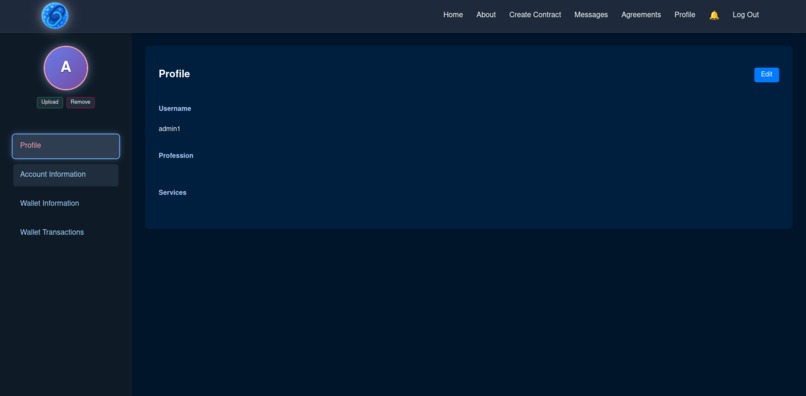Log out of the account
This screenshot has height=396, width=806.
(745, 15)
